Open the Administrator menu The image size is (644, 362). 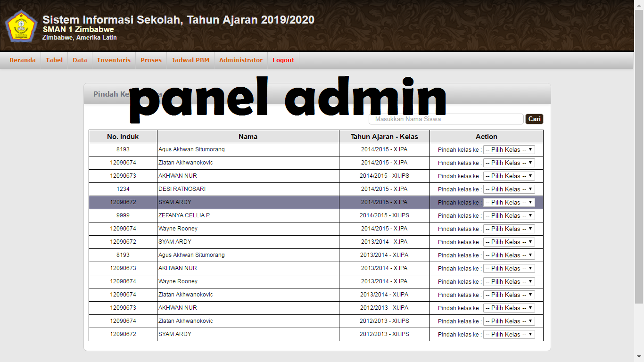(x=240, y=60)
